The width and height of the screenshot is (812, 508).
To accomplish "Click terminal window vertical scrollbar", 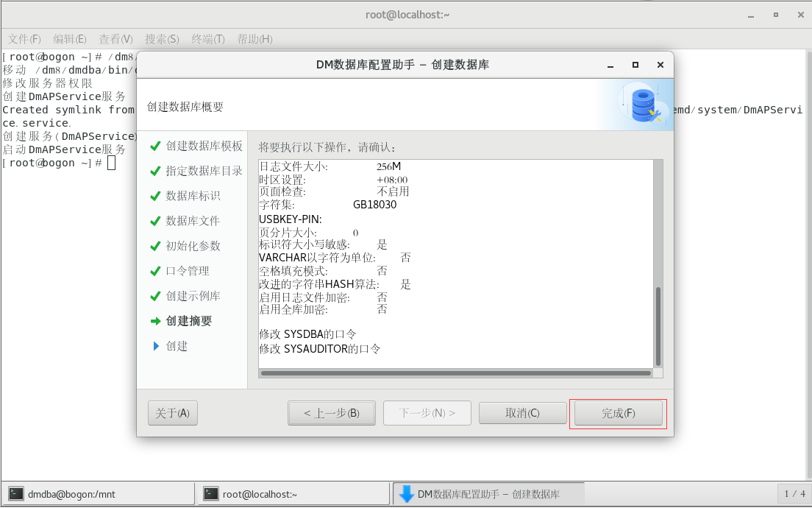I will coord(809,264).
